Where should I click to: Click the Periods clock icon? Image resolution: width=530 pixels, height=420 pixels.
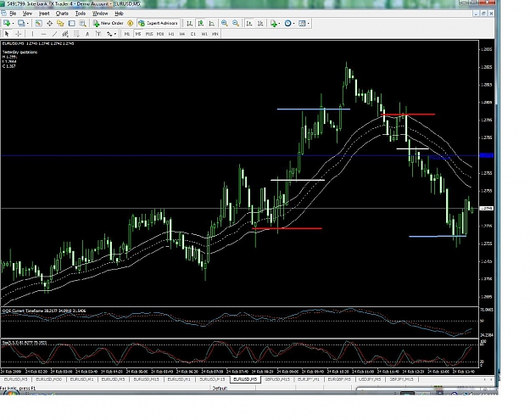tap(287, 24)
